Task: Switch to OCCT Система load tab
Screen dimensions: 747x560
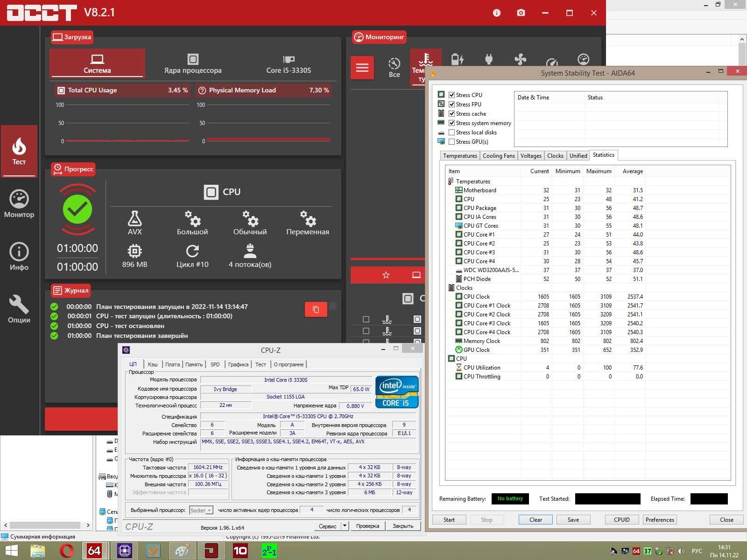Action: (x=97, y=63)
